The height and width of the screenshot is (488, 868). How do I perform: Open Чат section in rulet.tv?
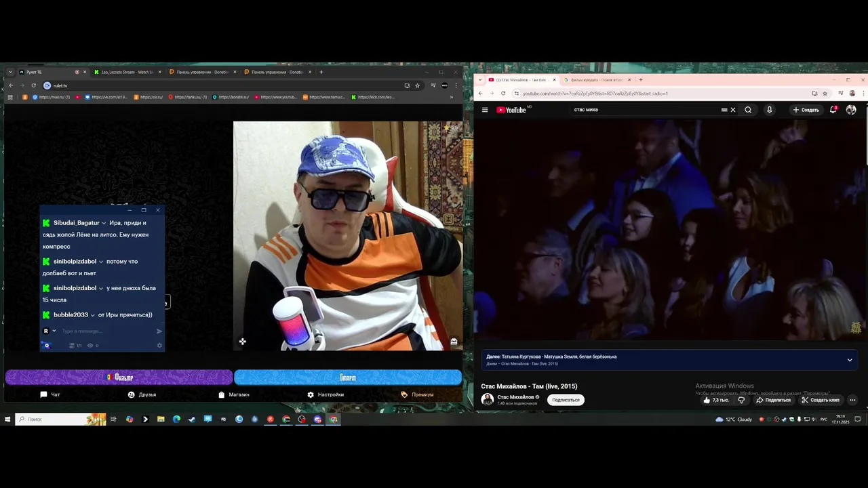pos(50,394)
